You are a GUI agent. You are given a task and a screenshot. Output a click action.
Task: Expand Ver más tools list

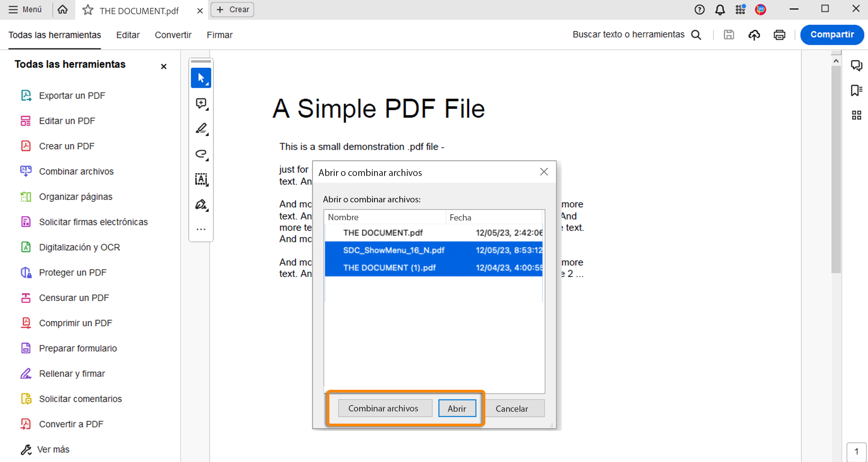click(x=53, y=449)
